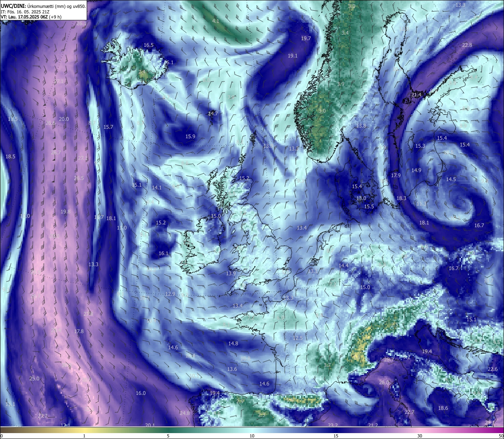Image resolution: width=504 pixels, height=439 pixels.
Task: Click the colour scale tick label 1
Action: pyautogui.click(x=84, y=436)
